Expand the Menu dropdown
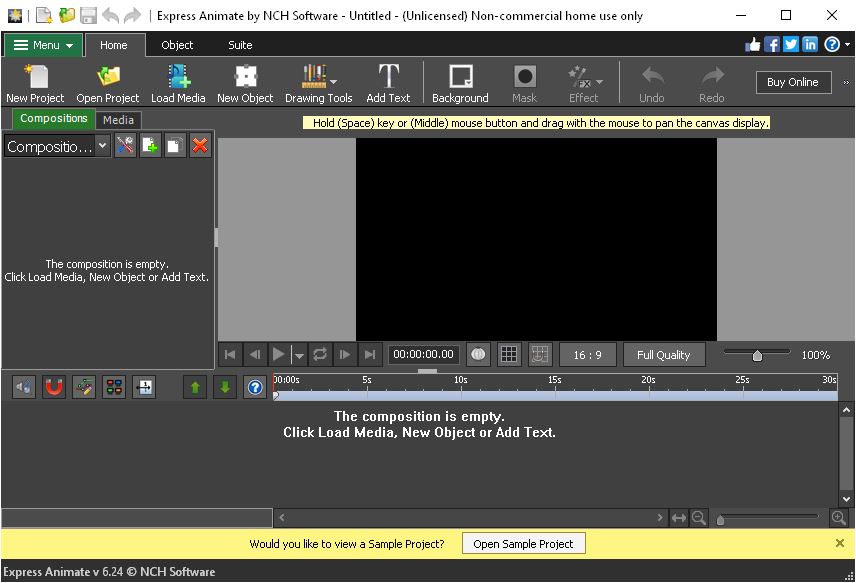856x583 pixels. coord(42,45)
